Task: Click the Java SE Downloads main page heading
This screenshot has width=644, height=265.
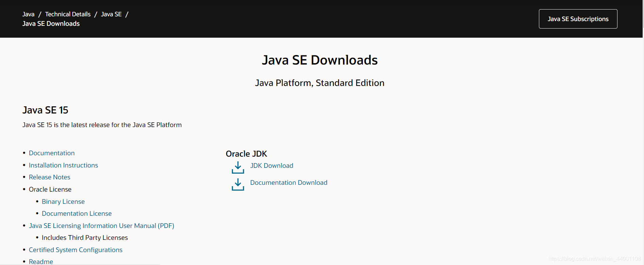Action: (x=320, y=60)
